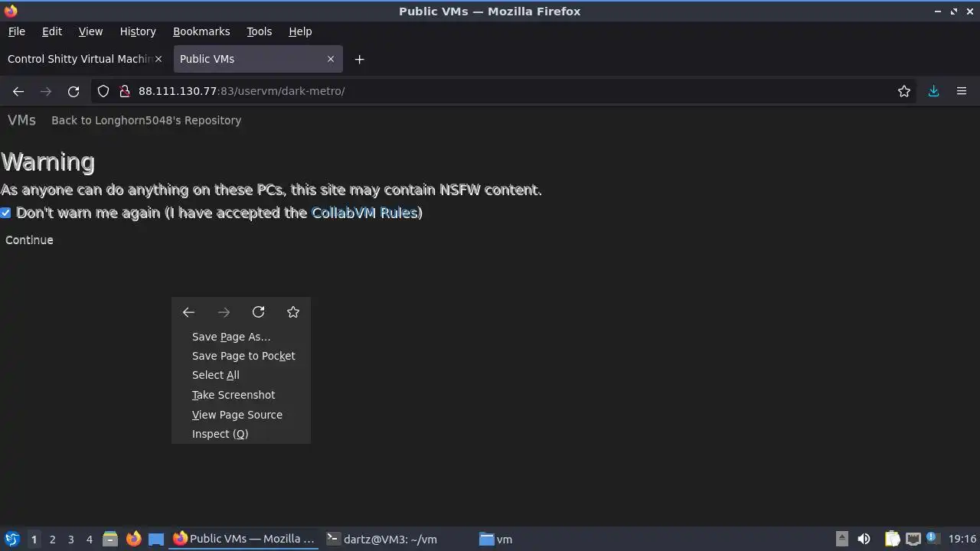Viewport: 980px width, 551px height.
Task: Open the notification tray icon
Action: 932,538
